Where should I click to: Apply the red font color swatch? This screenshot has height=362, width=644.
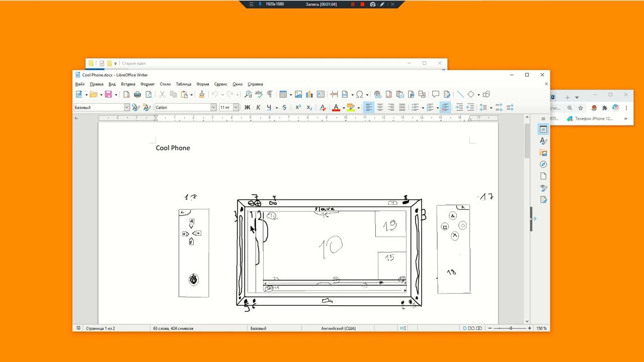[336, 108]
